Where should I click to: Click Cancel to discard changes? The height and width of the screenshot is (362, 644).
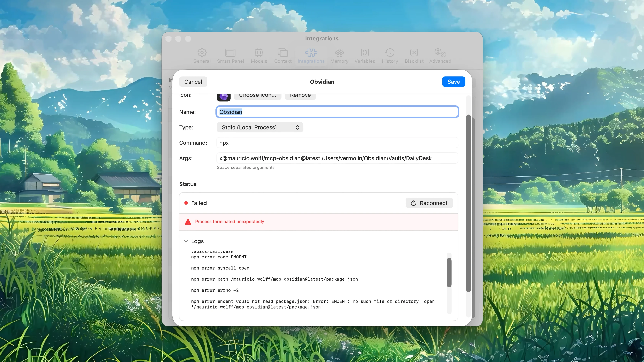coord(193,81)
